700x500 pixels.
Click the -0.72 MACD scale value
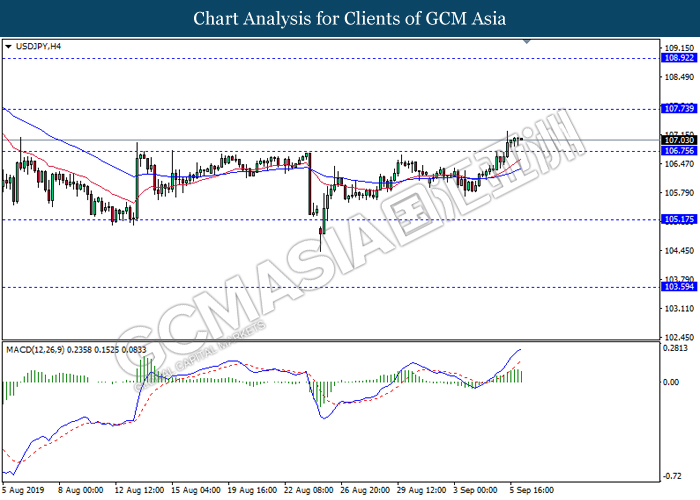pyautogui.click(x=672, y=476)
